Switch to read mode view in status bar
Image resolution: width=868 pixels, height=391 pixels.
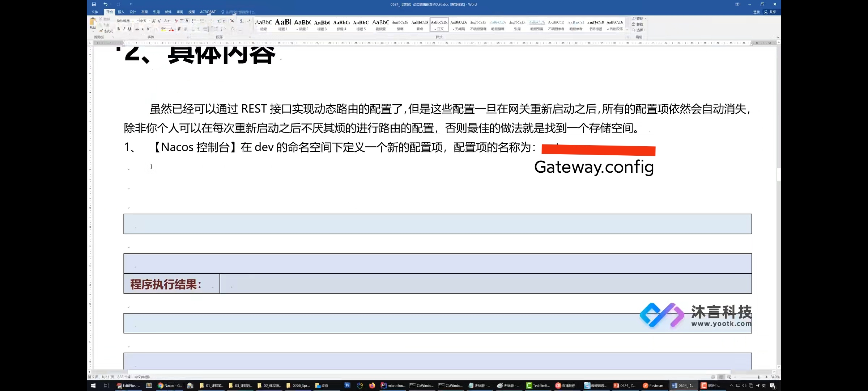(x=713, y=377)
